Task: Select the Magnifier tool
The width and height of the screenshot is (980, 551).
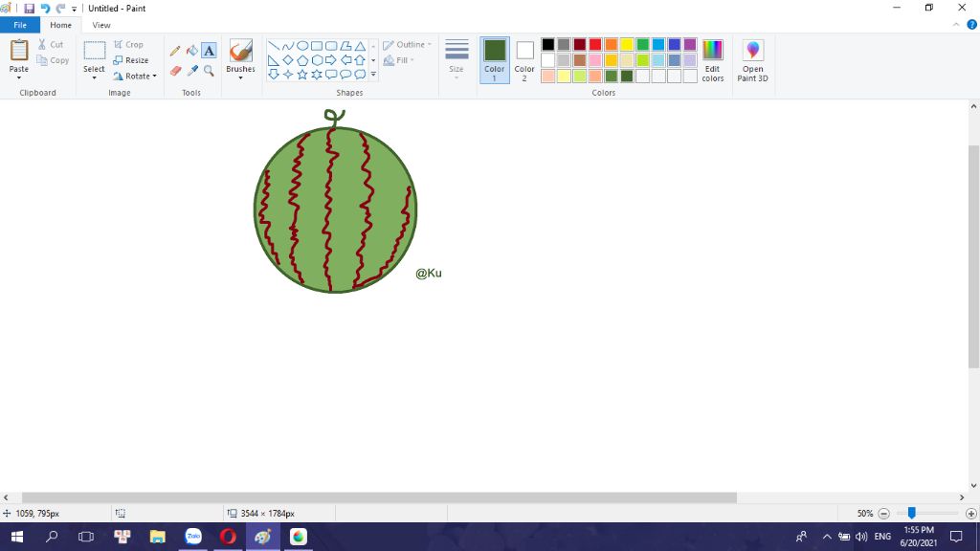Action: 209,71
